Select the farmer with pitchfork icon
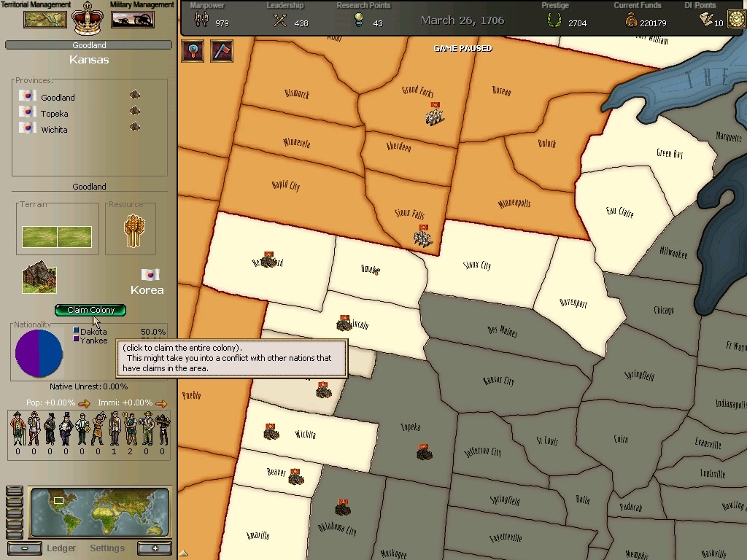747x560 pixels. point(130,429)
